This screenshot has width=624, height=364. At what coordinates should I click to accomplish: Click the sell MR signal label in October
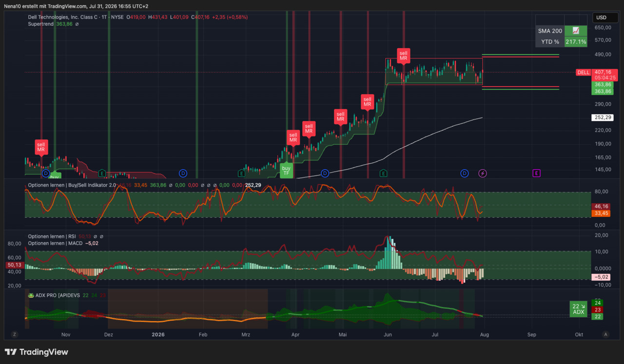pos(41,147)
